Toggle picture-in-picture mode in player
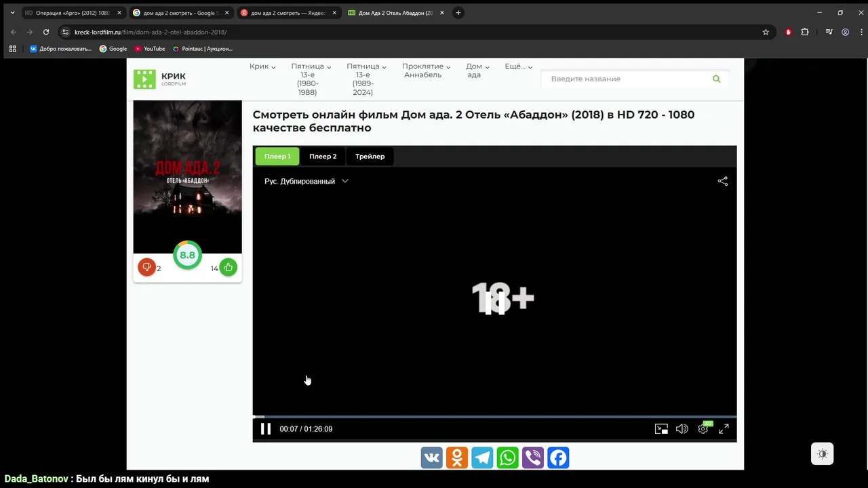Image resolution: width=868 pixels, height=488 pixels. click(x=661, y=429)
